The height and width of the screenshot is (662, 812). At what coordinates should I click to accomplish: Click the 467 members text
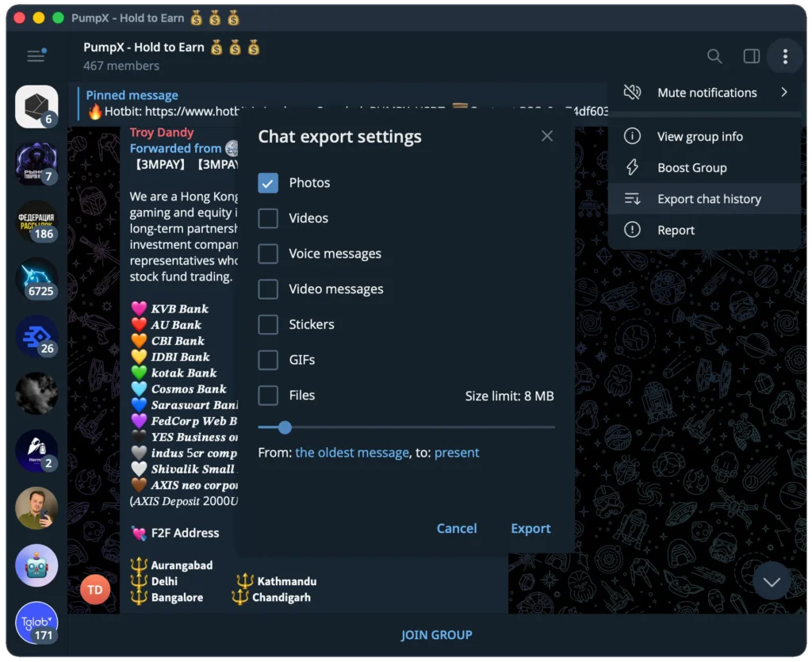click(x=121, y=66)
